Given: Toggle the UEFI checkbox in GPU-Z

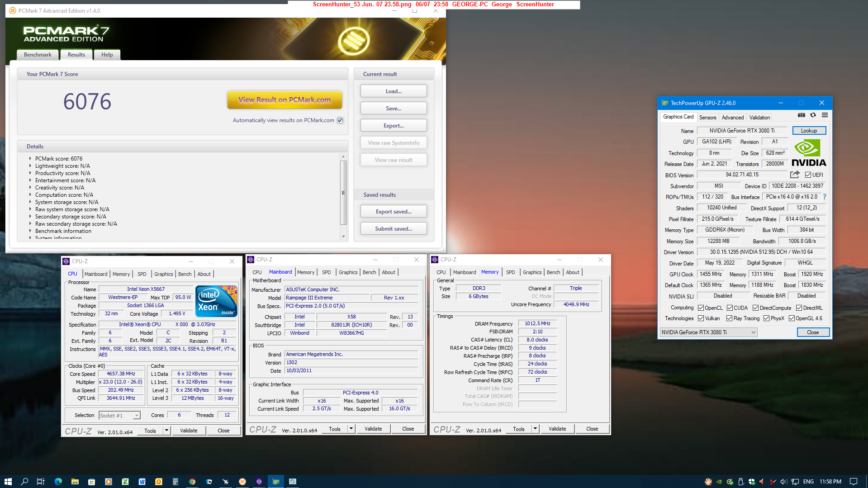Looking at the screenshot, I should tap(808, 175).
